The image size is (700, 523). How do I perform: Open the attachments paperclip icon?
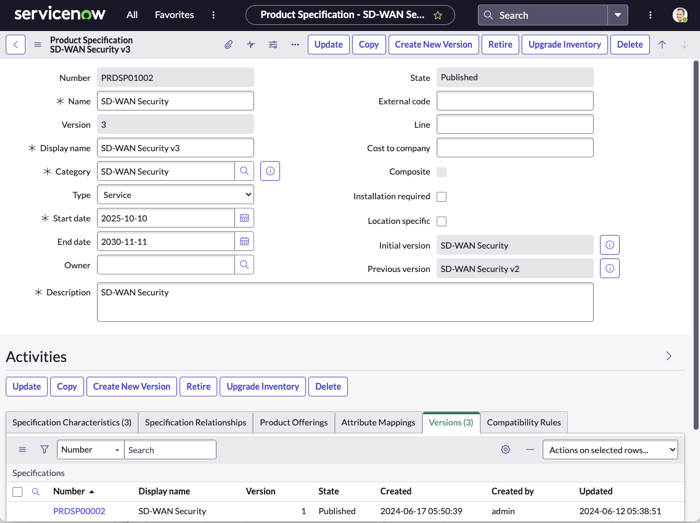[x=229, y=45]
